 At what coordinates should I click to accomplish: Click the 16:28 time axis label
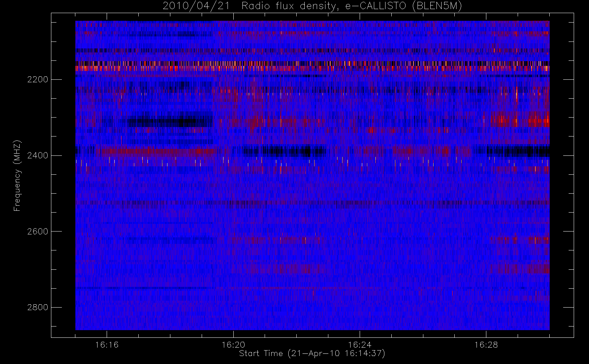click(486, 345)
